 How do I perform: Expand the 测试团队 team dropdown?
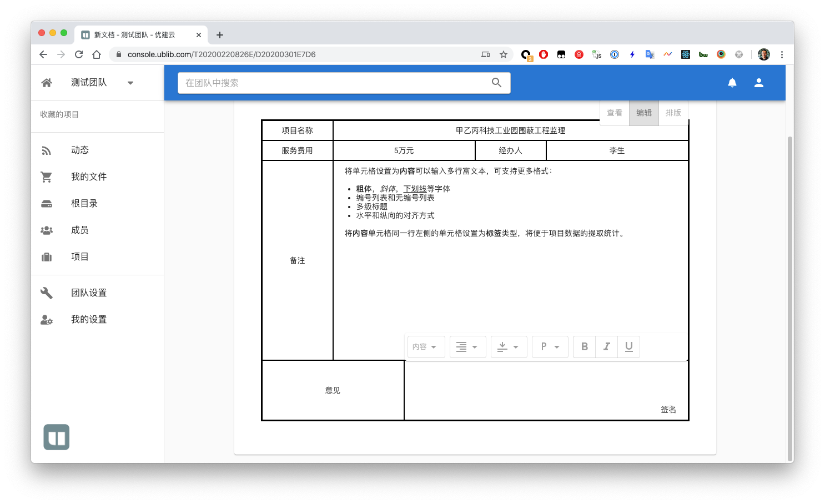130,83
